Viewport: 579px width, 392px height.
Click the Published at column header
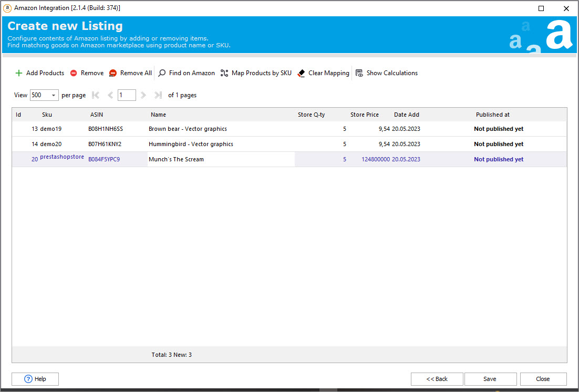click(x=492, y=115)
